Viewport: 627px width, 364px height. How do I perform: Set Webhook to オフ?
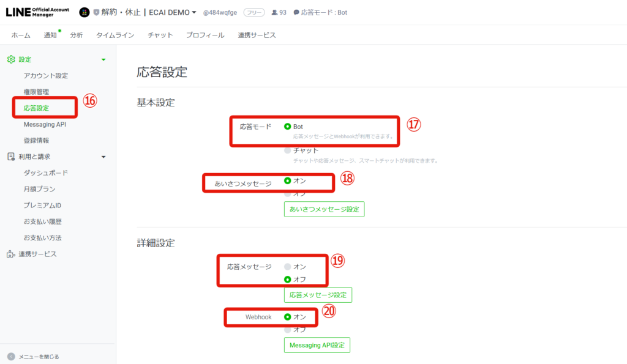click(288, 330)
